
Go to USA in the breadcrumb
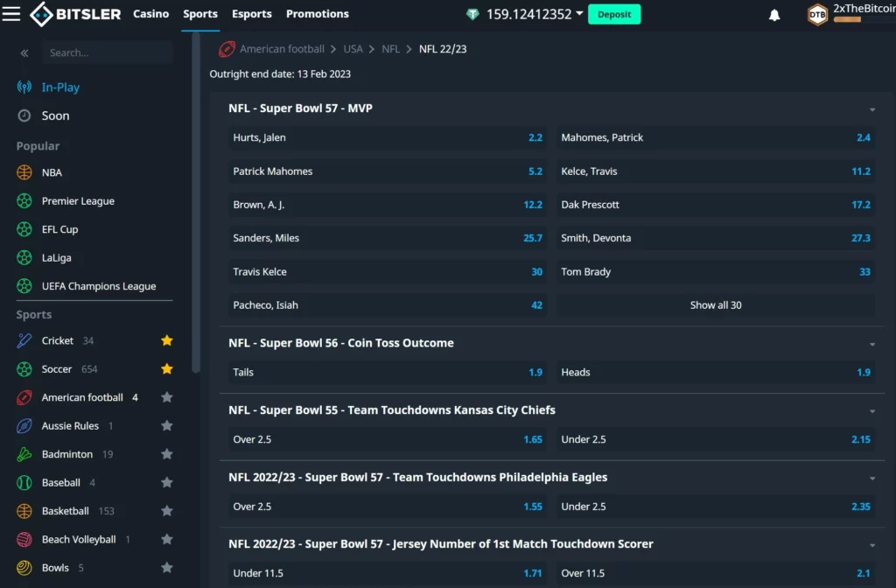tap(353, 49)
